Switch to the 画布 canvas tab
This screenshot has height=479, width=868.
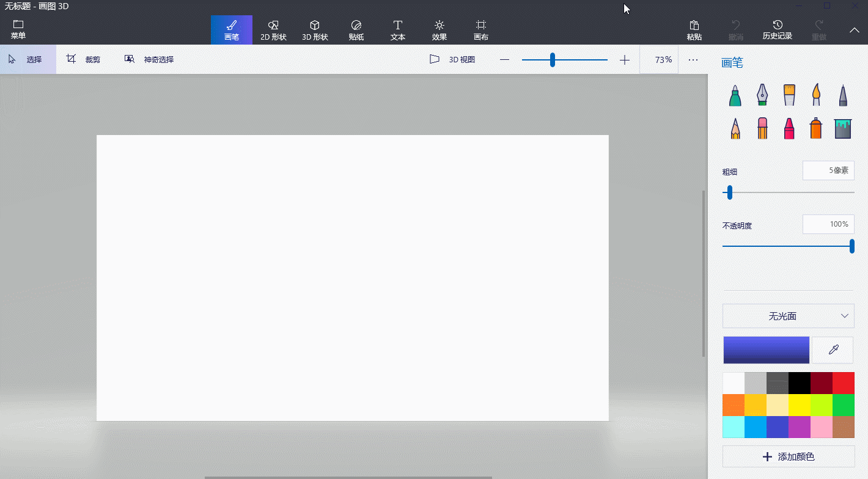click(481, 30)
